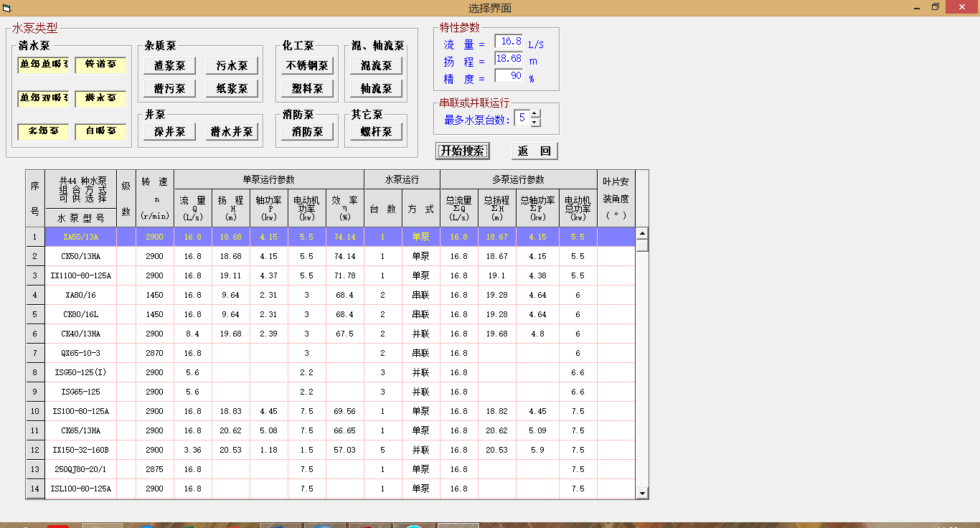Click row number 7 cell
Screen dimensions: 980x528
pos(35,353)
